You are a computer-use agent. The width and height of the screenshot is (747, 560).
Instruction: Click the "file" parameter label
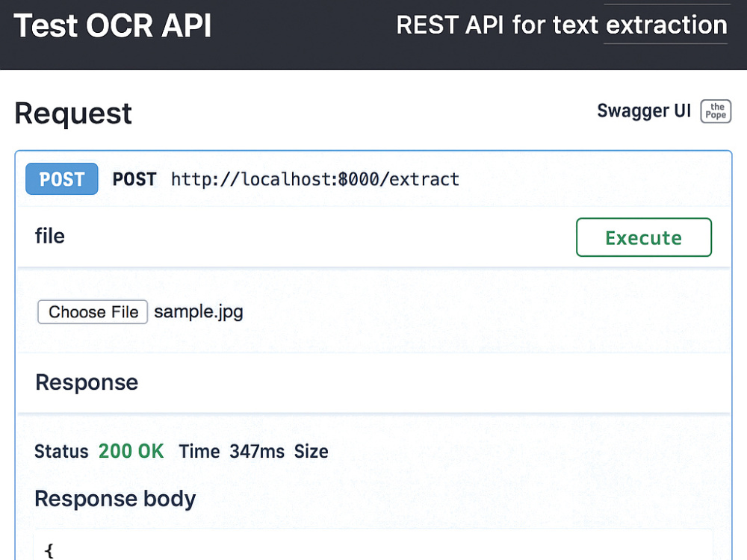pyautogui.click(x=49, y=236)
